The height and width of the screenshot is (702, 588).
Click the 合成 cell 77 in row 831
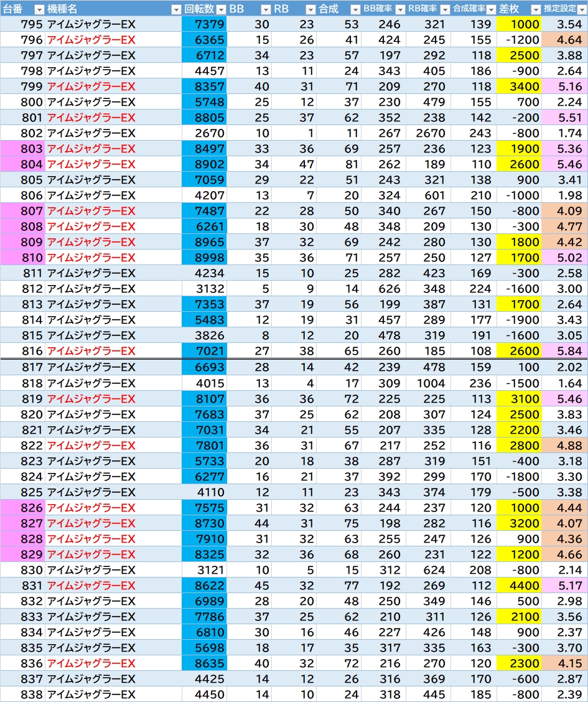click(338, 586)
